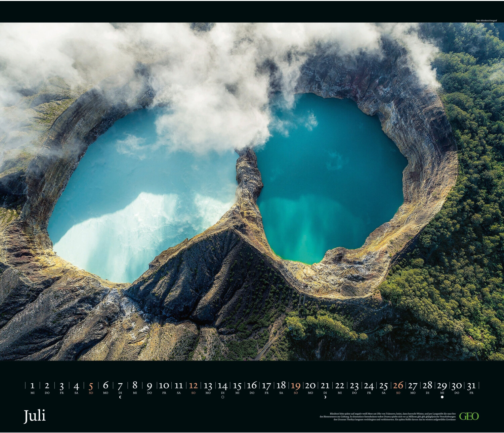
Task: Click Friday the 31st in the date row
Action: point(471,386)
